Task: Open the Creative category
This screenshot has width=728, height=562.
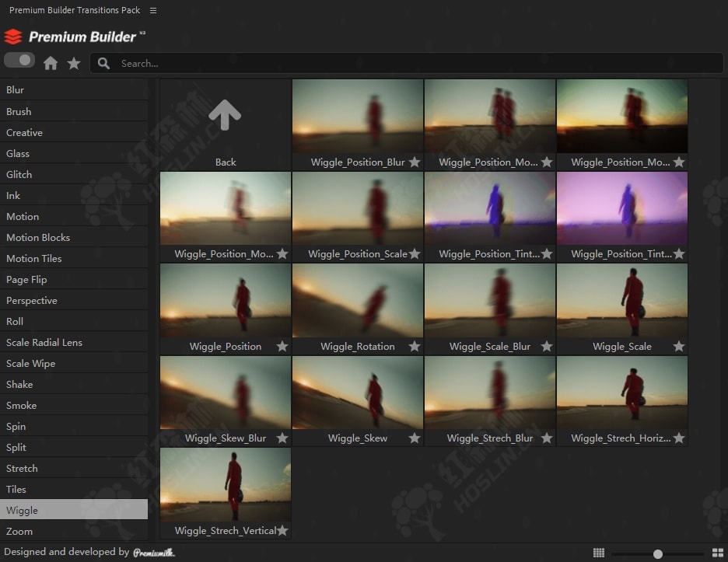Action: tap(74, 132)
